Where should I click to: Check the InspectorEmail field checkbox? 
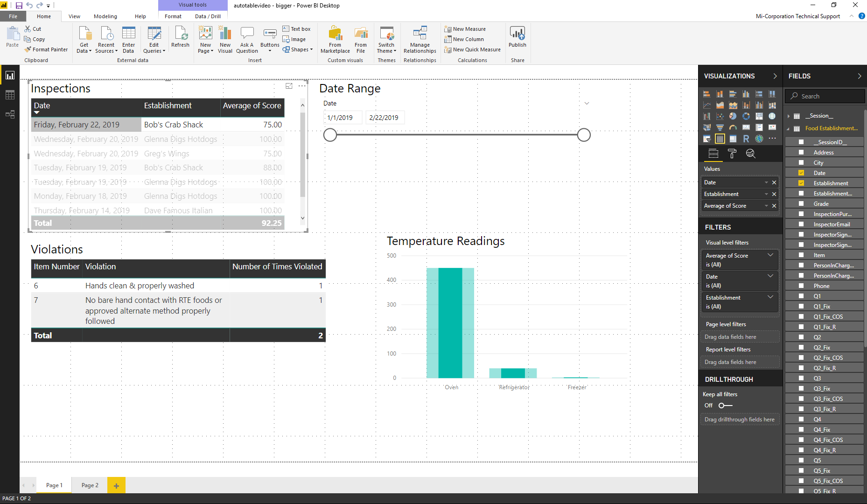801,224
